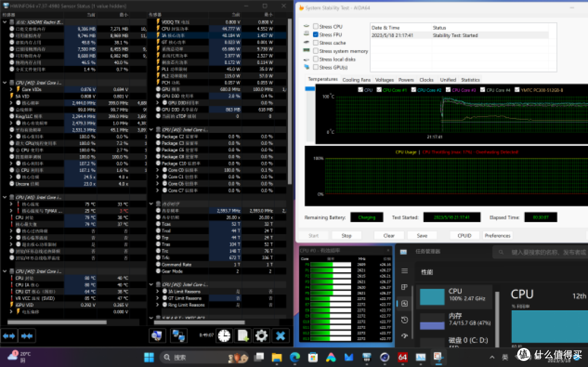Toggle CPU Core #2 graph checkbox
588x367 pixels.
(414, 90)
